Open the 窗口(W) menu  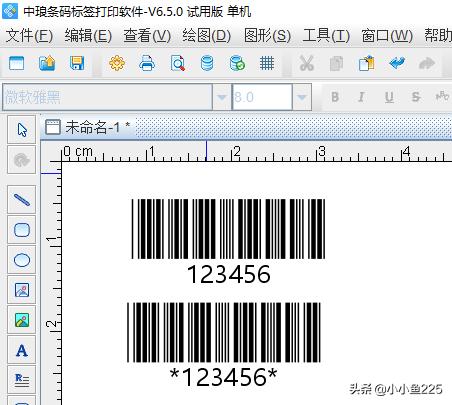coord(387,35)
